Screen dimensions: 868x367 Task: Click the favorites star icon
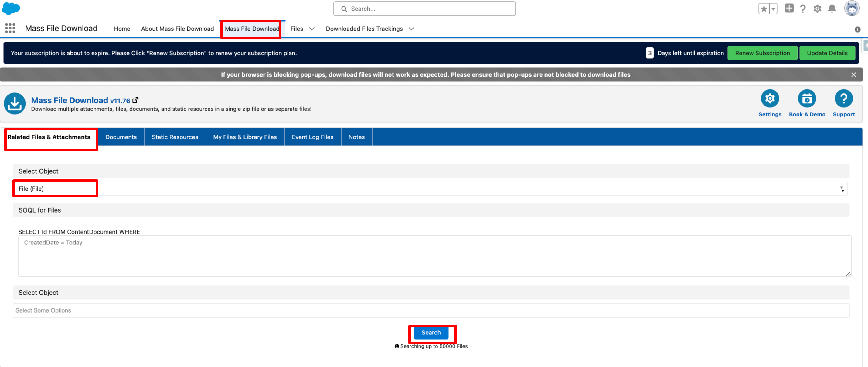tap(764, 9)
